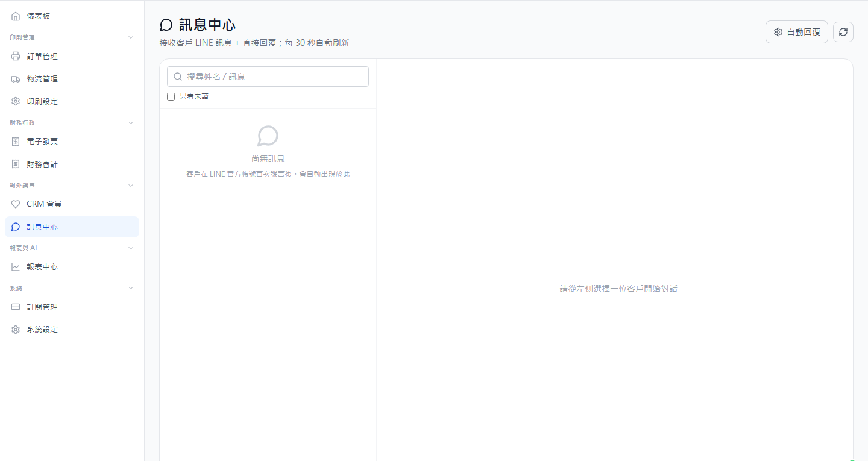Screen dimensions: 868x461
Task: Click the 財務行政 section label
Action: (x=22, y=123)
